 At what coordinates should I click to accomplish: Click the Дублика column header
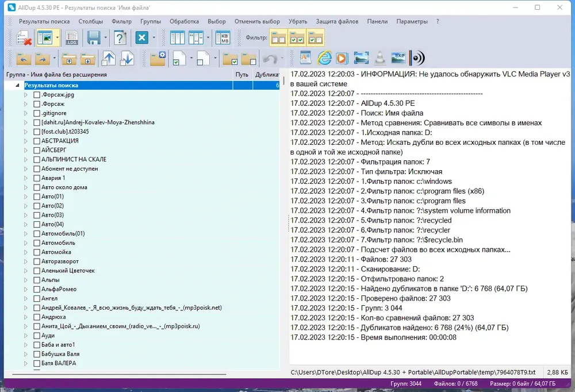click(267, 75)
